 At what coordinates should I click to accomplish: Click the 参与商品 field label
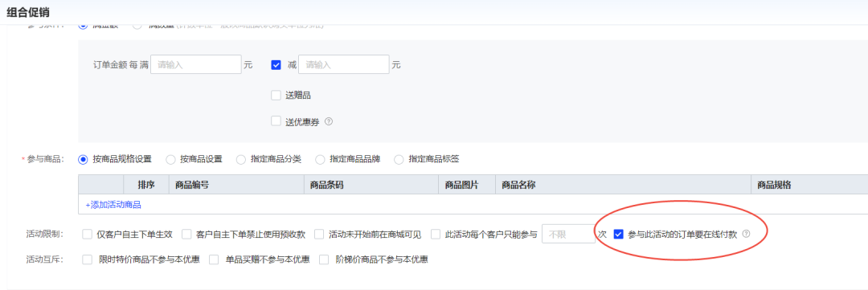pyautogui.click(x=45, y=159)
